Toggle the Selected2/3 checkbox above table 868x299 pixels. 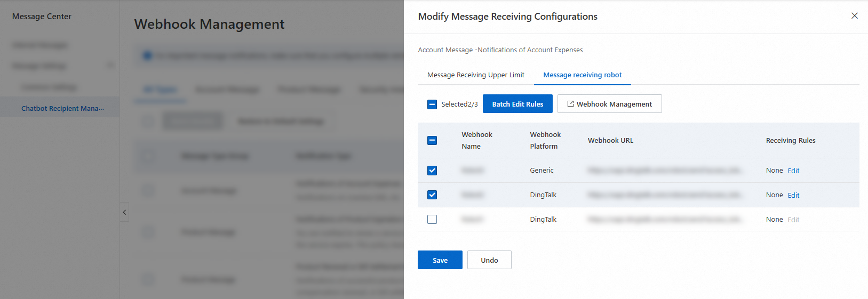pyautogui.click(x=432, y=104)
